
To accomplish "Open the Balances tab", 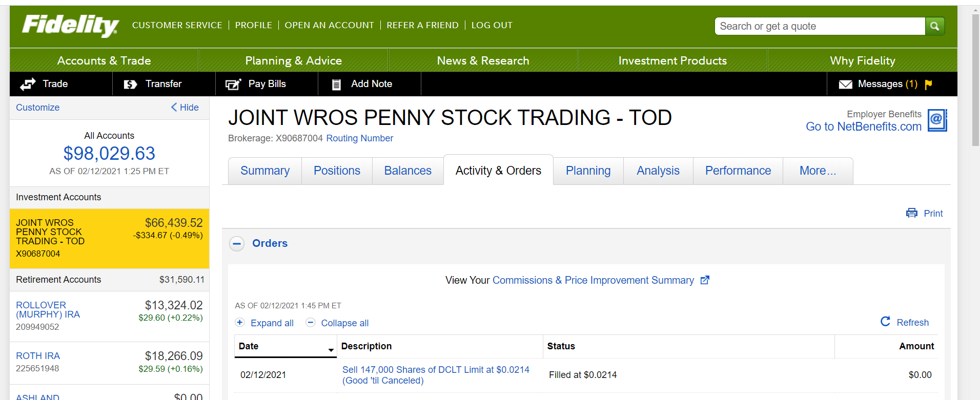I will 407,171.
